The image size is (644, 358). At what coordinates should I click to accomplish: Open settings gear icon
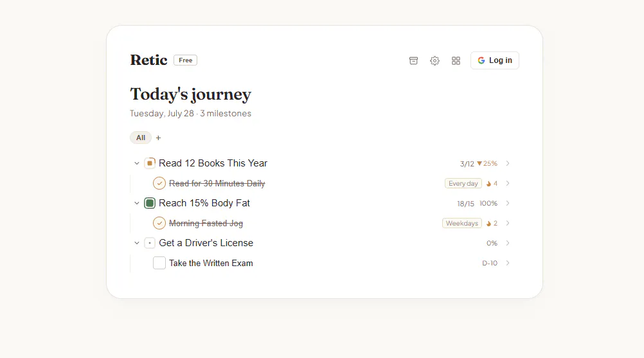434,61
